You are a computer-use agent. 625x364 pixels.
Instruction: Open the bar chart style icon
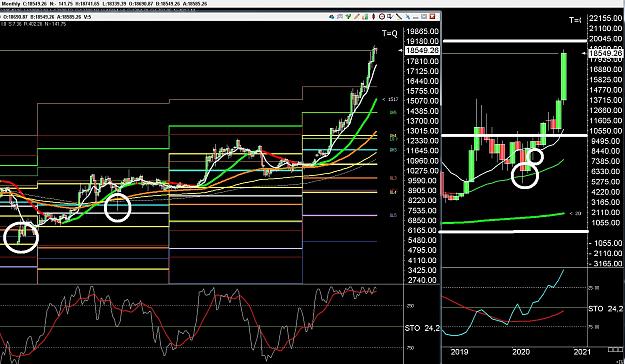coord(365,17)
